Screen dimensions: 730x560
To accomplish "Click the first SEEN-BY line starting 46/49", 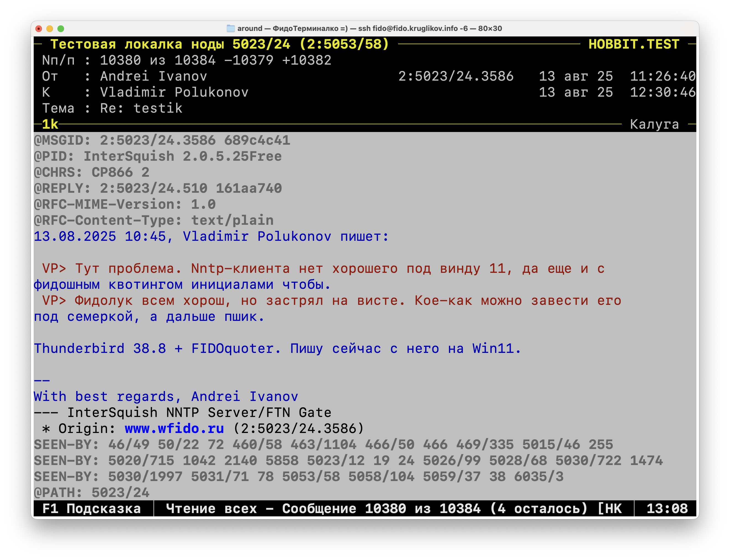I will [323, 445].
